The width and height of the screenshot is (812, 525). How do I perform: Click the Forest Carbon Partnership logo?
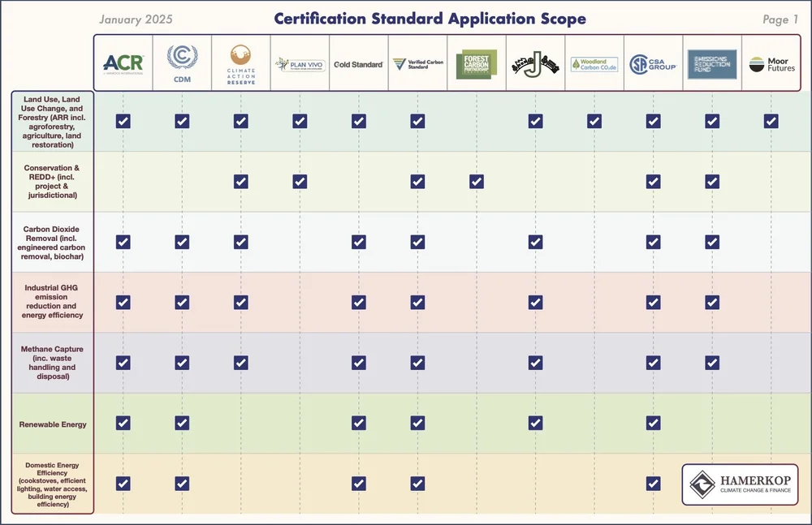[477, 64]
